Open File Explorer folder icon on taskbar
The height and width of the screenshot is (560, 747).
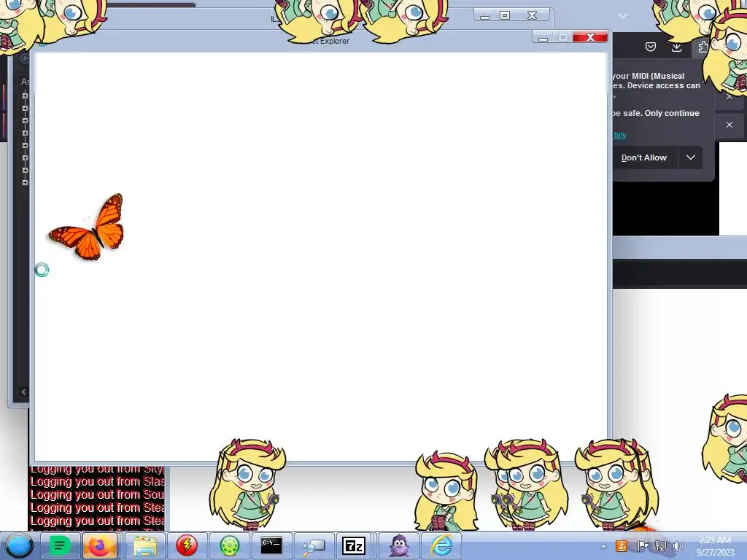tap(145, 545)
